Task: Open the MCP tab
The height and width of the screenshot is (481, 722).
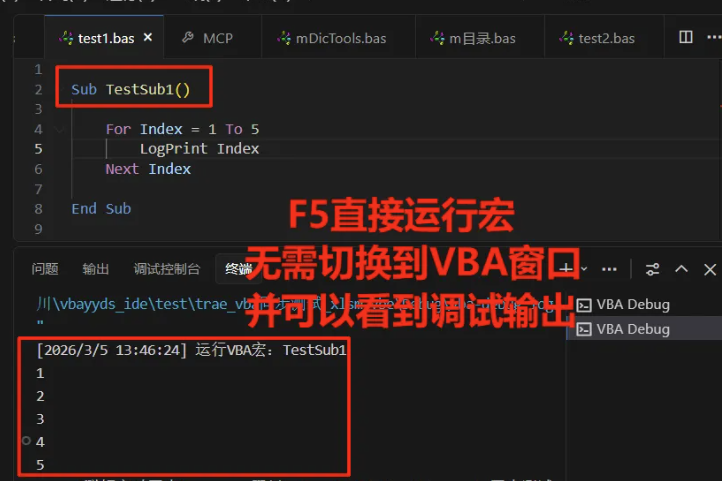Action: [x=212, y=38]
